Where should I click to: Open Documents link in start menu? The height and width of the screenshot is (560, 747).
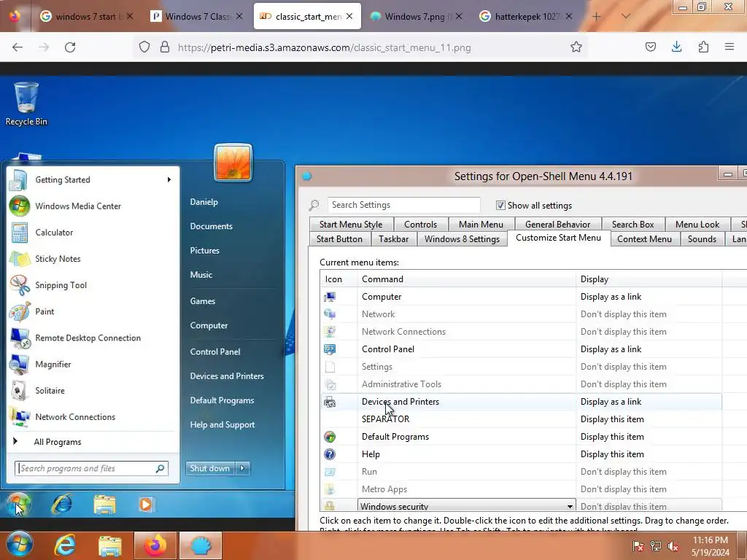[211, 226]
